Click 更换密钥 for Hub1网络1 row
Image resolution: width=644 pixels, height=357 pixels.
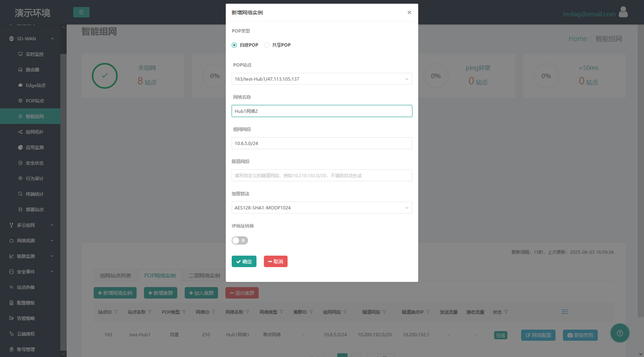tap(580, 335)
